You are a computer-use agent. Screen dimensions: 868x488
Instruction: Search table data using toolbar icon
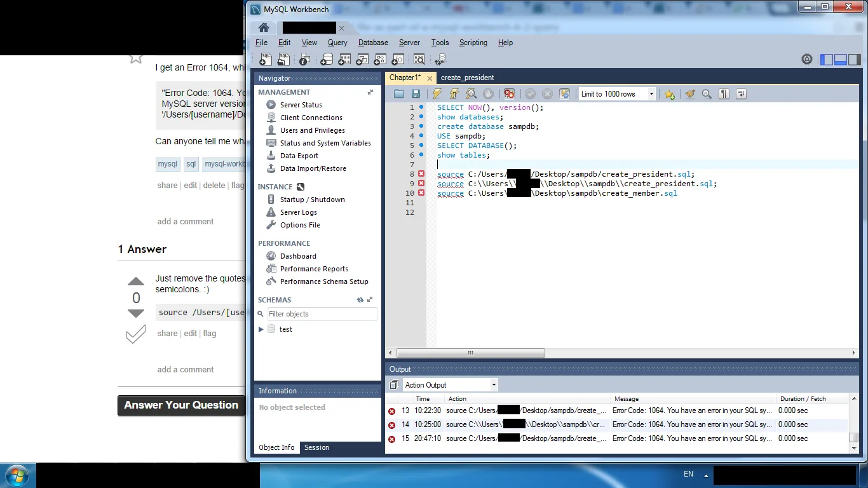[x=419, y=59]
